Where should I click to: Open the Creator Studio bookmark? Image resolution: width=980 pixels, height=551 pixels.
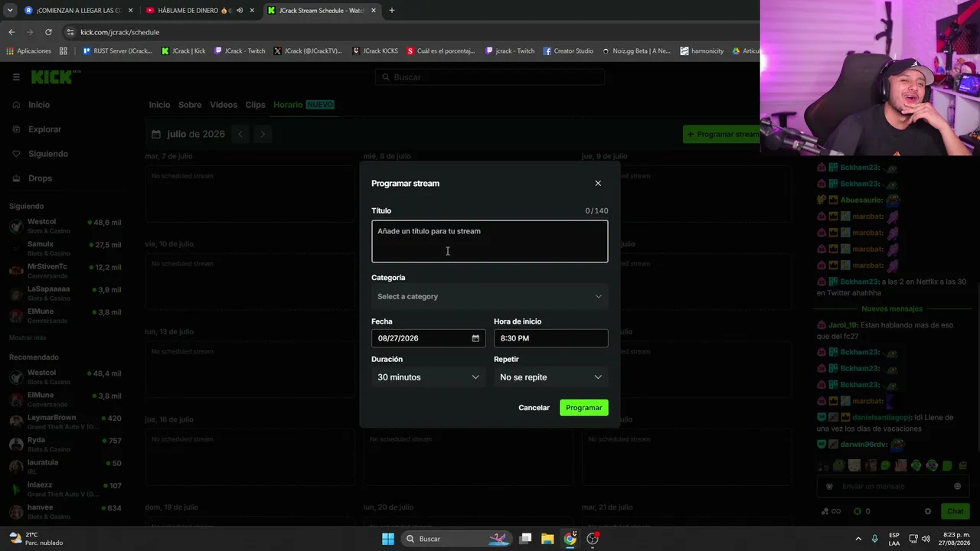tap(568, 51)
